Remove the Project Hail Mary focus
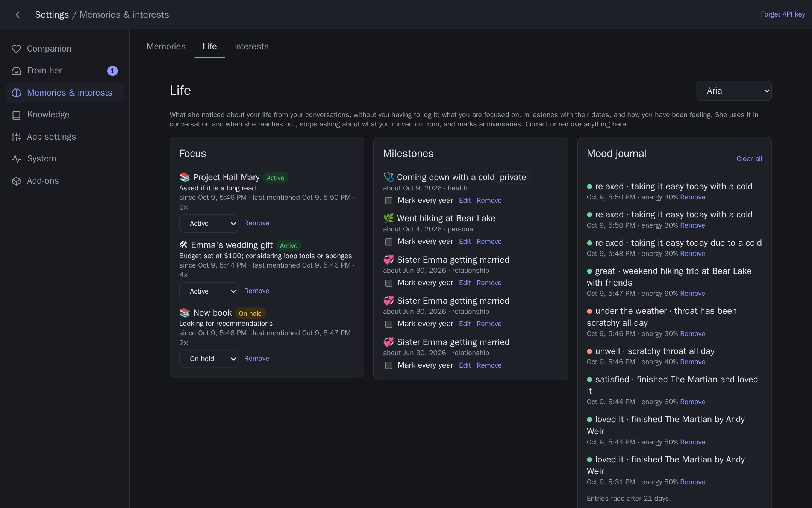 click(256, 223)
